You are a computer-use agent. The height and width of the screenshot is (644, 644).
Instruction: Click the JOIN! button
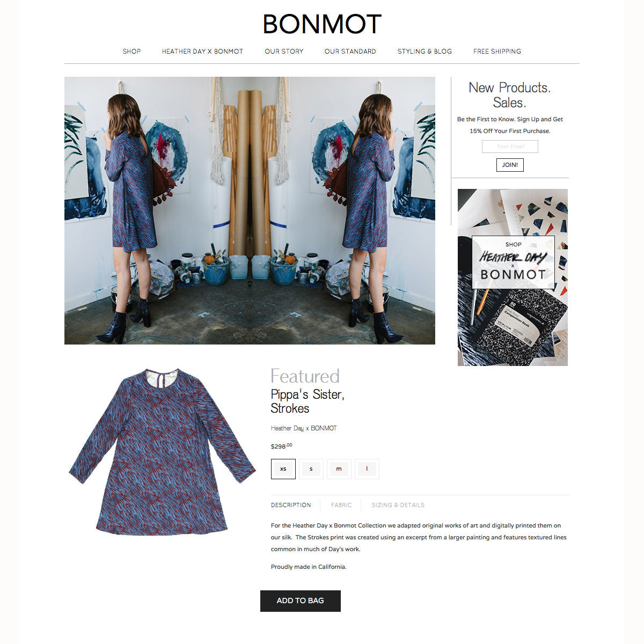coord(510,165)
